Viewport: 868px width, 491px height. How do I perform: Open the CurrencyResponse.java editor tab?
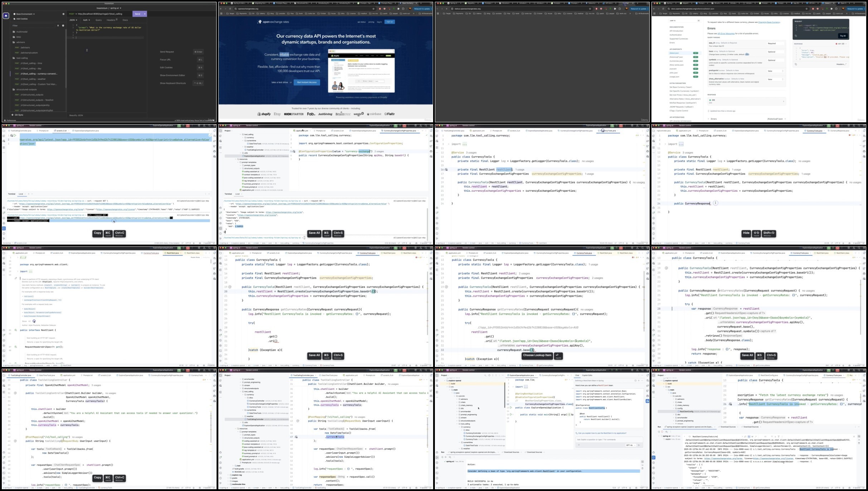pos(839,131)
